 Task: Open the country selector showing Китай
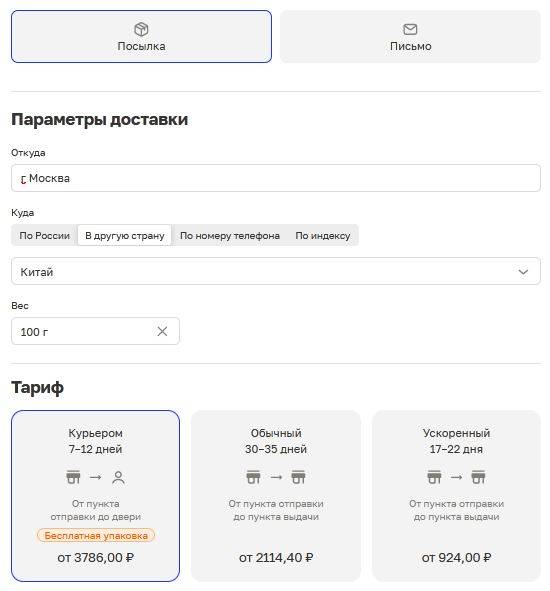276,271
